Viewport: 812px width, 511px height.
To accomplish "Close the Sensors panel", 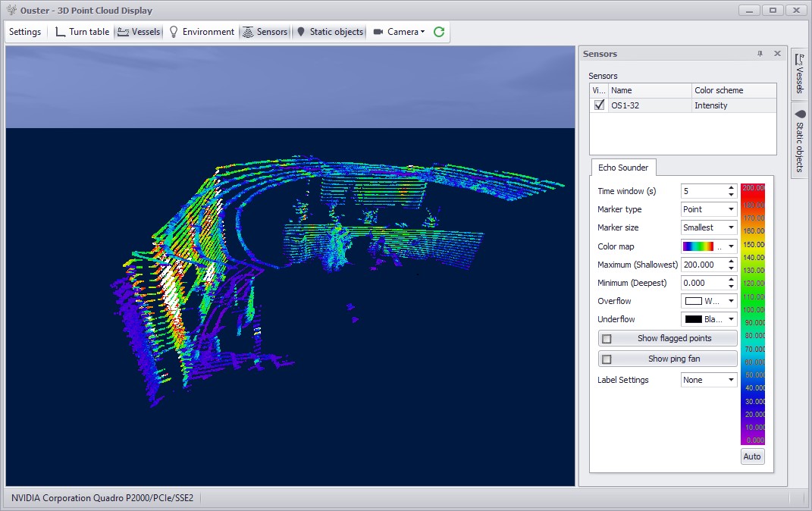I will 777,54.
